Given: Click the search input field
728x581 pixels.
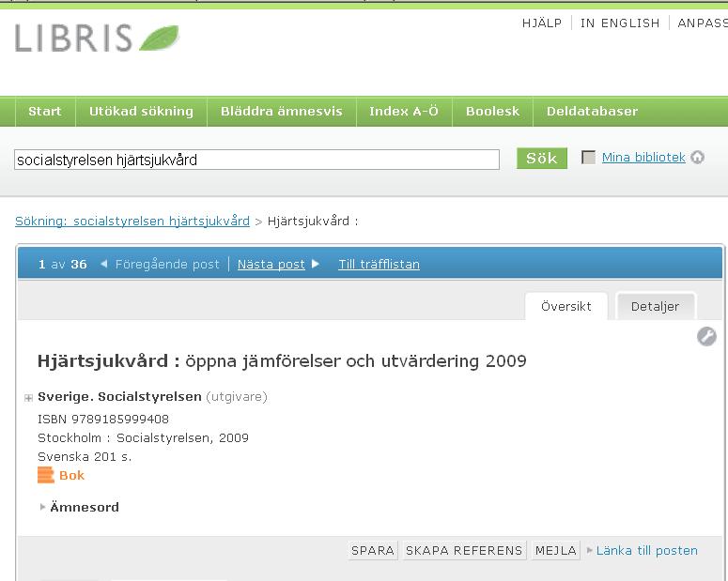Looking at the screenshot, I should point(256,160).
